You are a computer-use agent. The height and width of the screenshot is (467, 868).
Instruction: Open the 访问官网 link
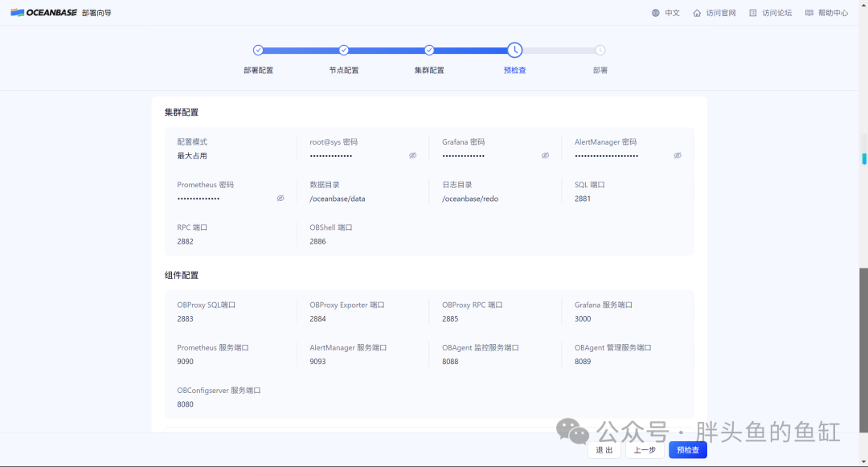pyautogui.click(x=721, y=13)
